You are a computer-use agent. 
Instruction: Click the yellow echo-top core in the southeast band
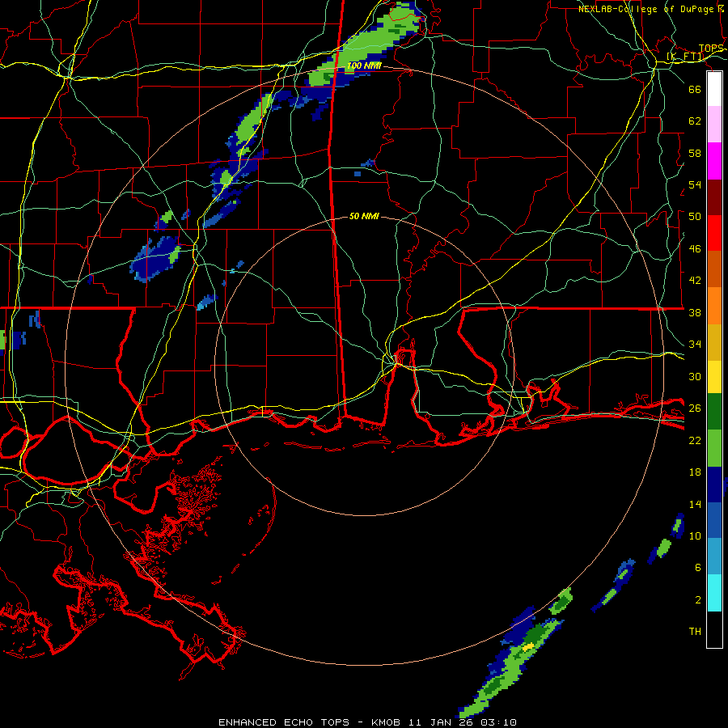(x=528, y=645)
